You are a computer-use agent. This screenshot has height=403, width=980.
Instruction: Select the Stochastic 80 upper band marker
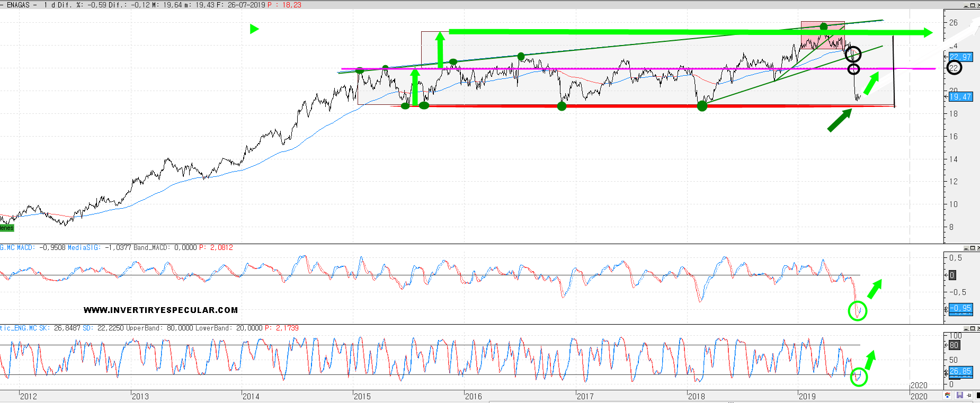[x=954, y=345]
